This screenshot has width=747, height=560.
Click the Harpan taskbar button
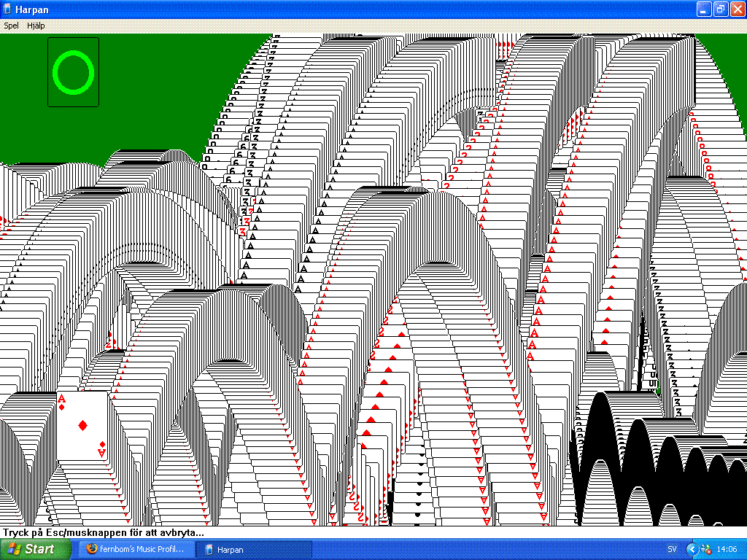pos(254,549)
